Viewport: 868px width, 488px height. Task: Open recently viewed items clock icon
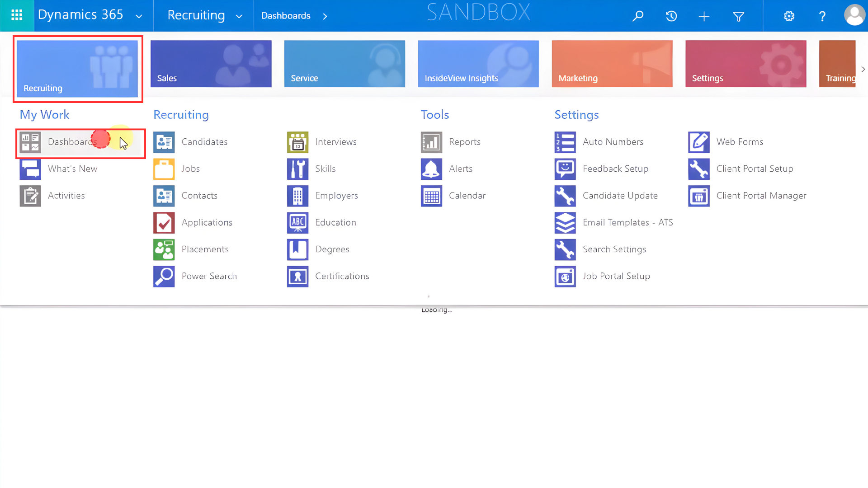(671, 16)
